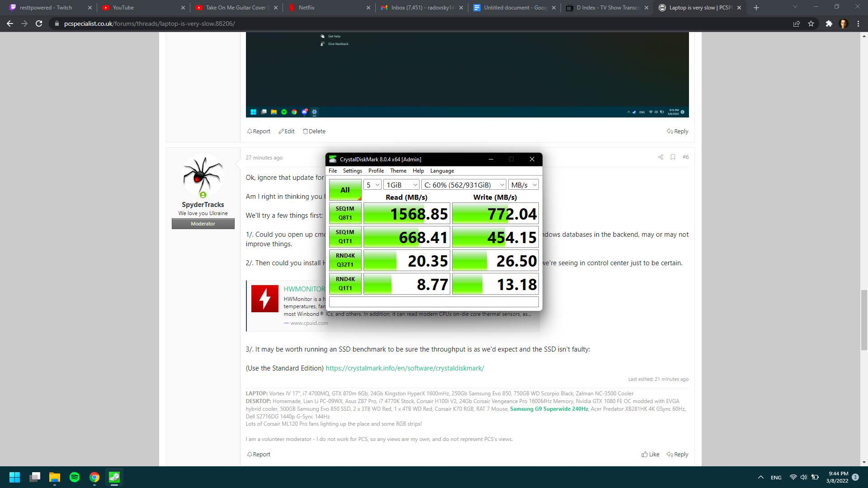Select CrystalDiskMark taskbar icon
Screen dimensions: 868x488
pos(114,477)
